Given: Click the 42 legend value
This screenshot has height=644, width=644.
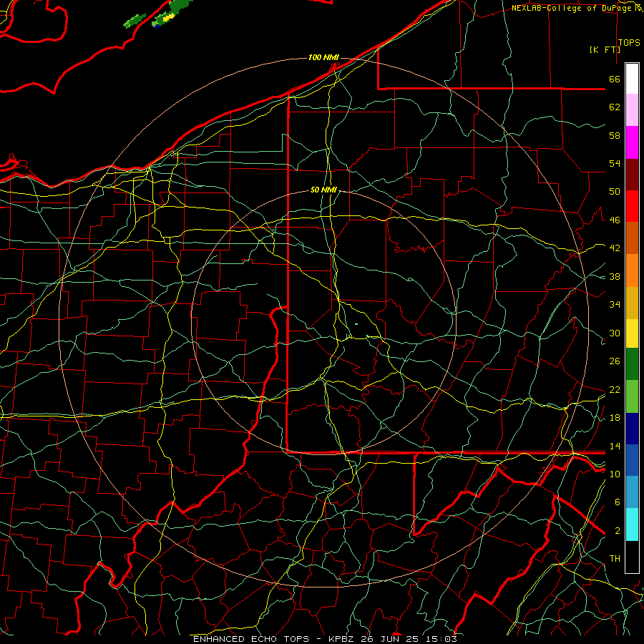Looking at the screenshot, I should coord(615,248).
